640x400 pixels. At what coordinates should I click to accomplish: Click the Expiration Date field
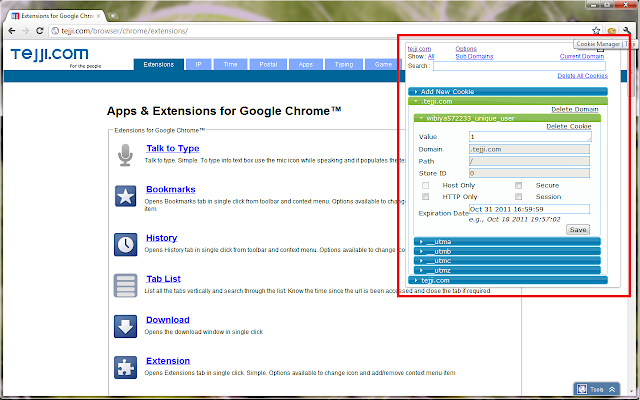coord(529,209)
